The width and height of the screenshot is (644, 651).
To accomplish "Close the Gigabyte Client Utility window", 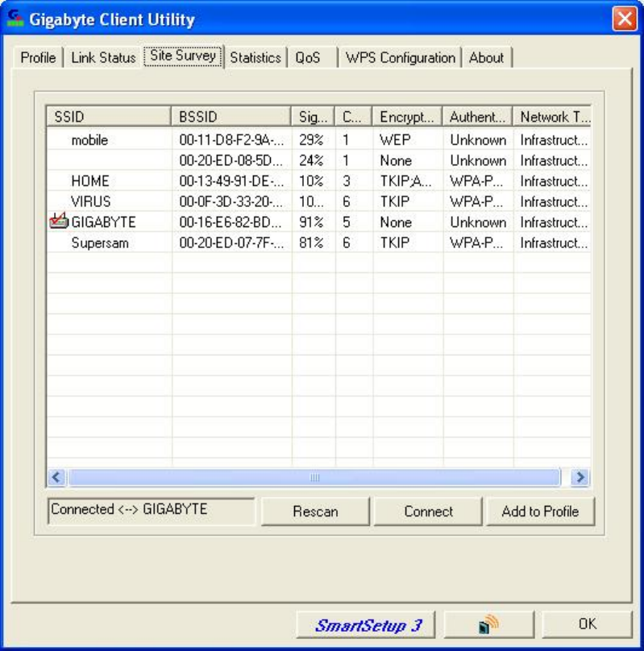I will click(x=625, y=19).
